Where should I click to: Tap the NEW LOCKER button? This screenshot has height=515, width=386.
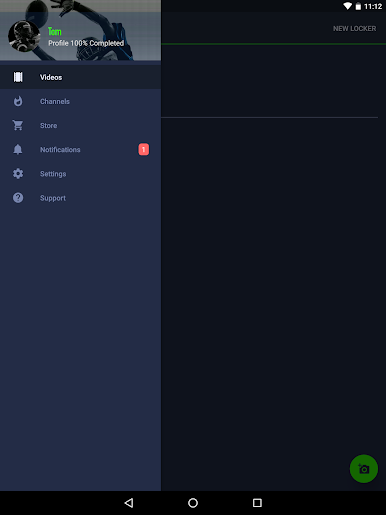click(x=354, y=29)
